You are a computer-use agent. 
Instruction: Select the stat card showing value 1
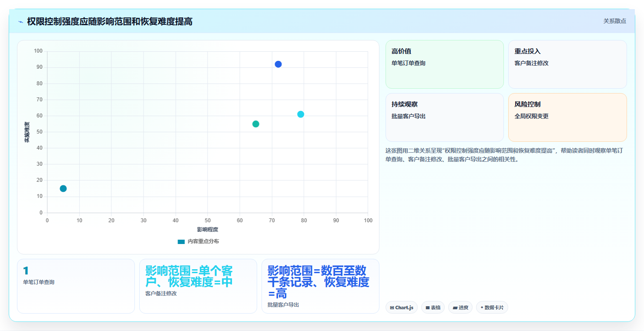[76, 286]
